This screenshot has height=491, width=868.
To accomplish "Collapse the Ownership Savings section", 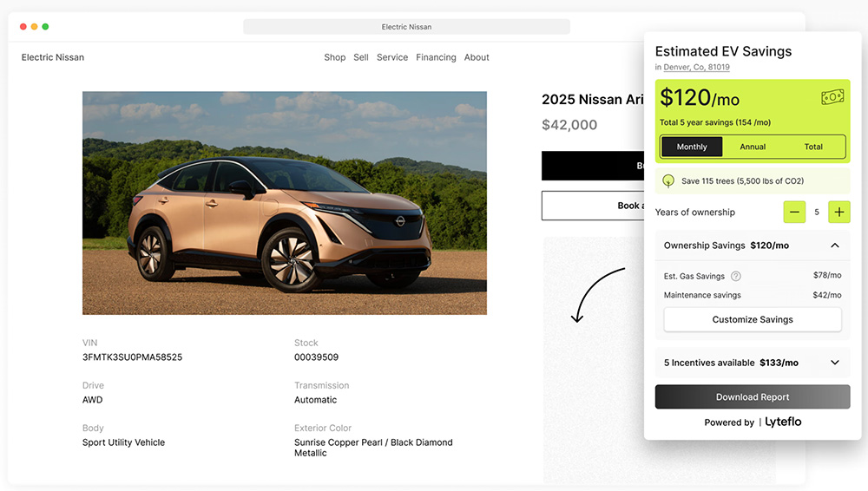I will [835, 245].
